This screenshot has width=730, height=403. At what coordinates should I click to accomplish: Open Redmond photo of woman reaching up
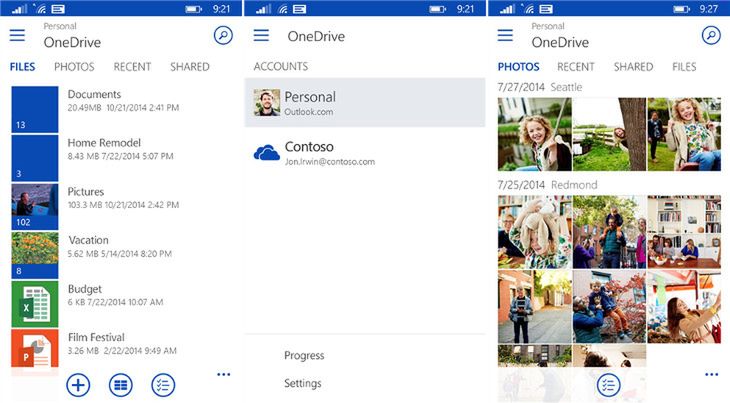[684, 307]
